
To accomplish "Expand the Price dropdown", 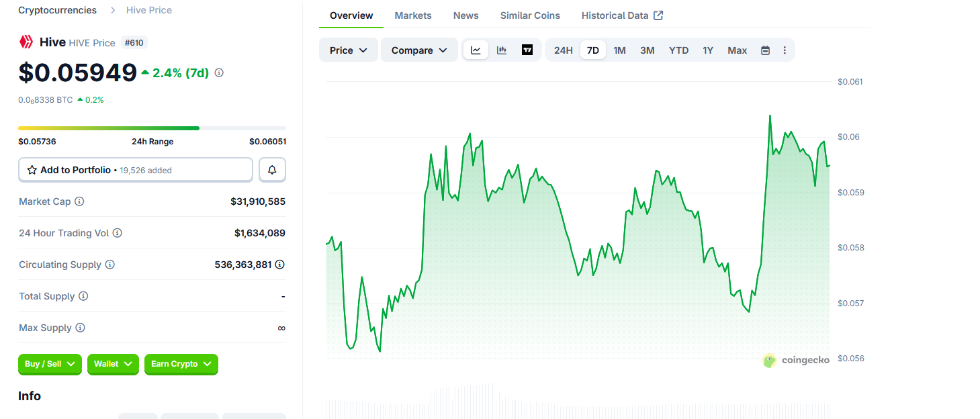I will click(x=348, y=50).
